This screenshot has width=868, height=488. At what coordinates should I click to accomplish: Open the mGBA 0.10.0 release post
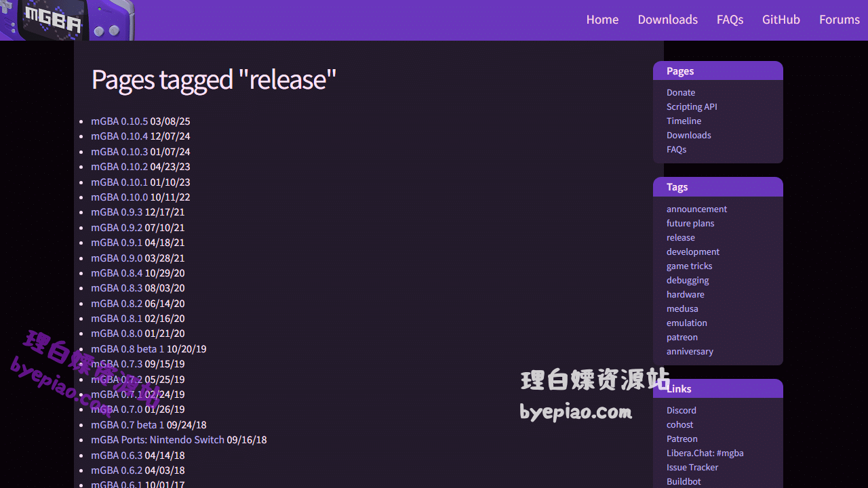coord(119,197)
